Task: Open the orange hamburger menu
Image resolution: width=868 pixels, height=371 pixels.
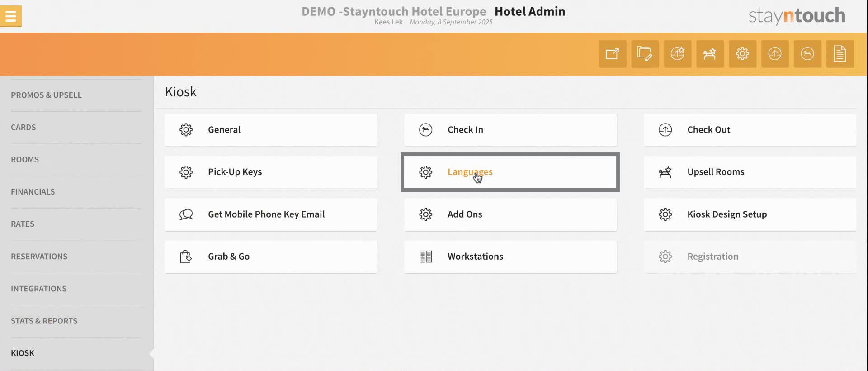Action: point(11,16)
